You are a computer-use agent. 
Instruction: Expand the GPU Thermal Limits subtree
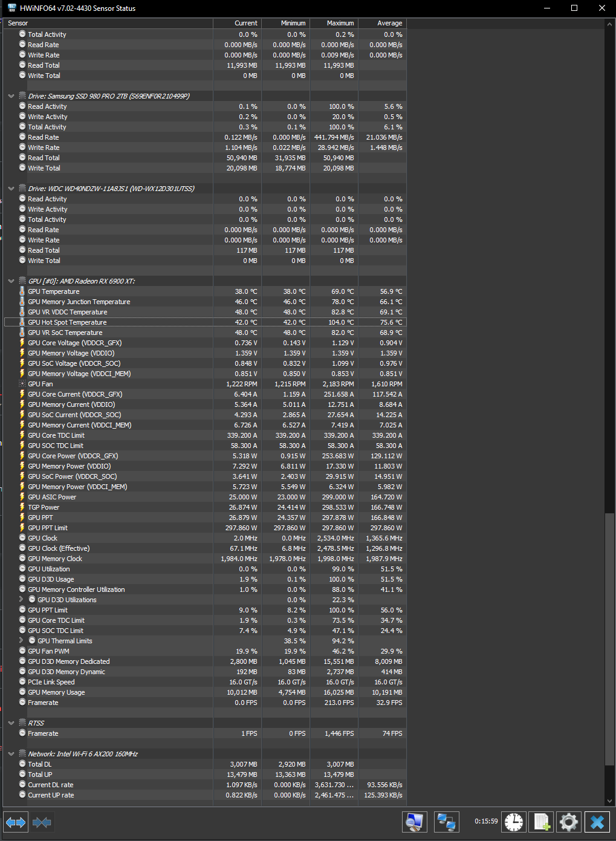[x=21, y=641]
